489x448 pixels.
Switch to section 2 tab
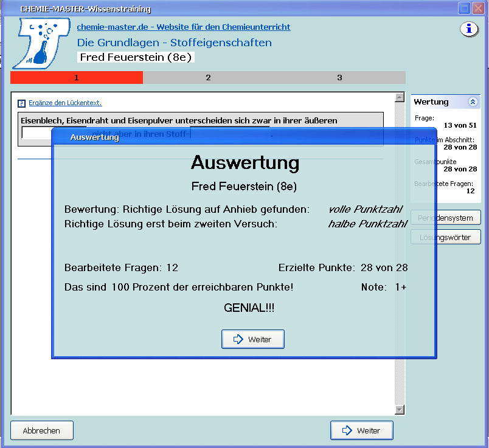click(x=208, y=78)
